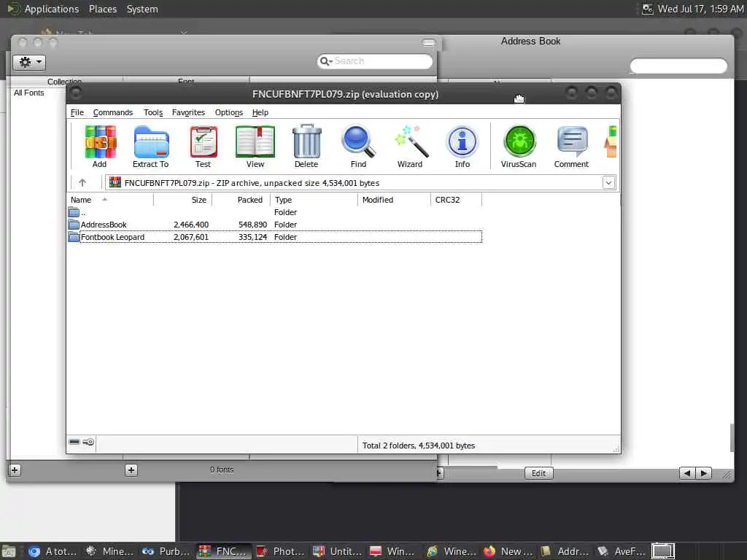Click the password key icon in status bar
The height and width of the screenshot is (560, 747).
(x=88, y=442)
